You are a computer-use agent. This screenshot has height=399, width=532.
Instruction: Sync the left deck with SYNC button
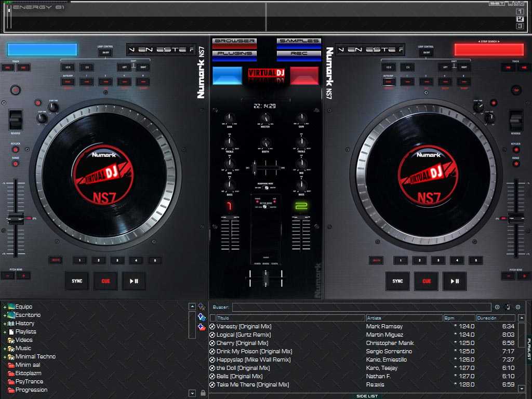pos(77,281)
